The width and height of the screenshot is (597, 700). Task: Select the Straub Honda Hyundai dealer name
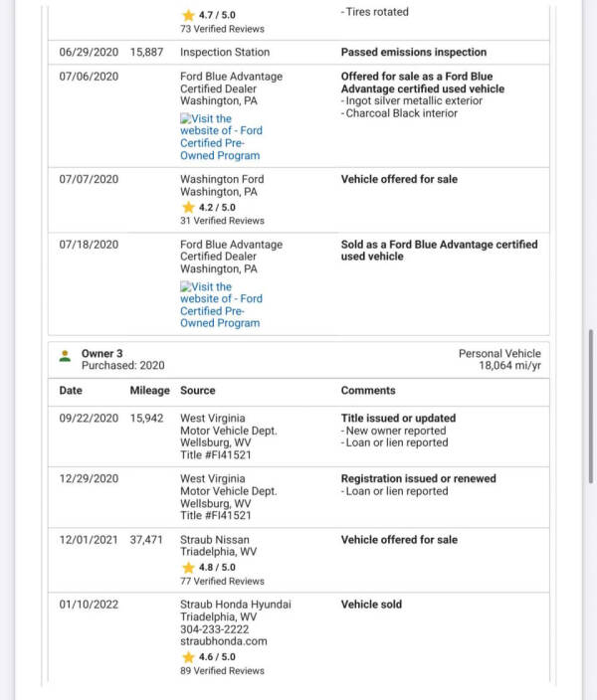[x=236, y=604]
